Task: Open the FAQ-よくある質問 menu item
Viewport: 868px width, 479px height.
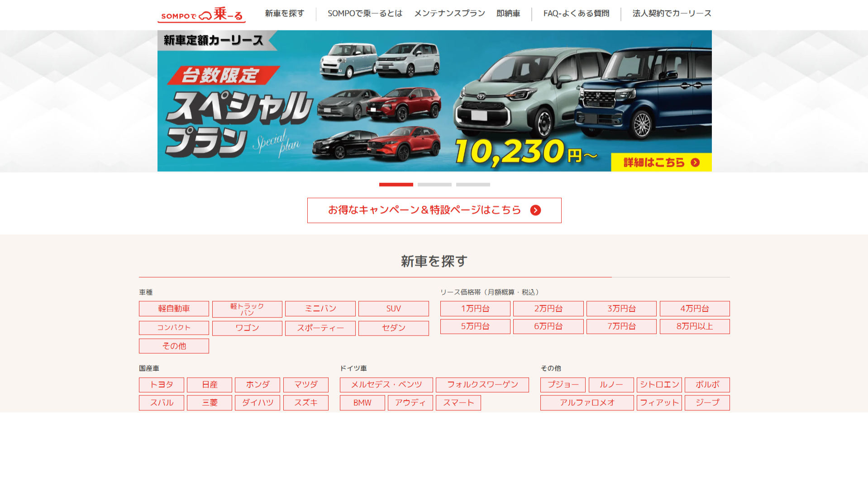Action: pos(576,14)
